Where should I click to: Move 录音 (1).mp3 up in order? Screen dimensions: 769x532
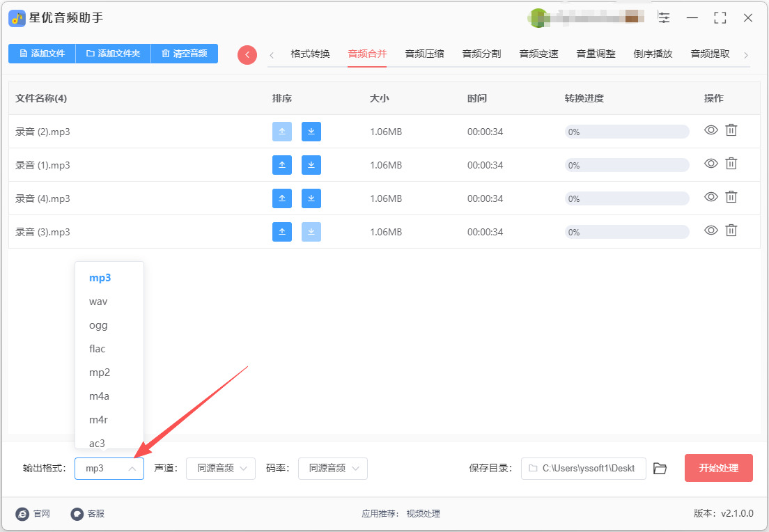point(281,165)
